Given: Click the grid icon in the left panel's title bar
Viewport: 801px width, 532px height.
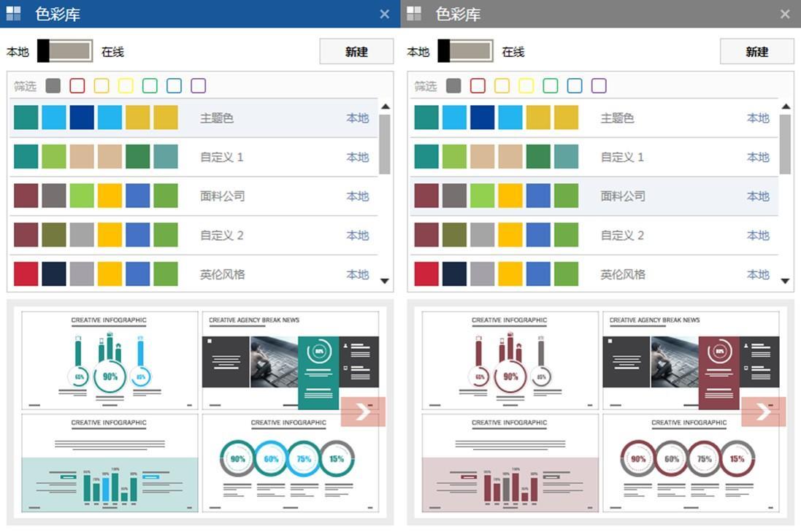Looking at the screenshot, I should pos(13,14).
